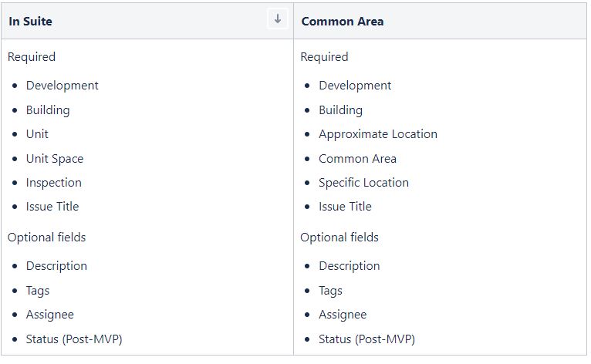This screenshot has width=591, height=364.
Task: Click Approximate Location in Common Area column
Action: point(378,134)
